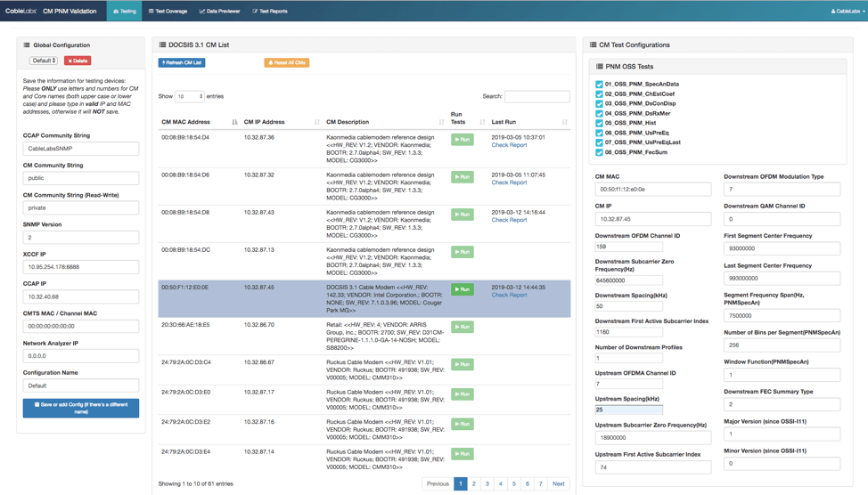
Task: Run tests for CM 24:79:2A:0C:D3:E0
Action: coord(463,394)
